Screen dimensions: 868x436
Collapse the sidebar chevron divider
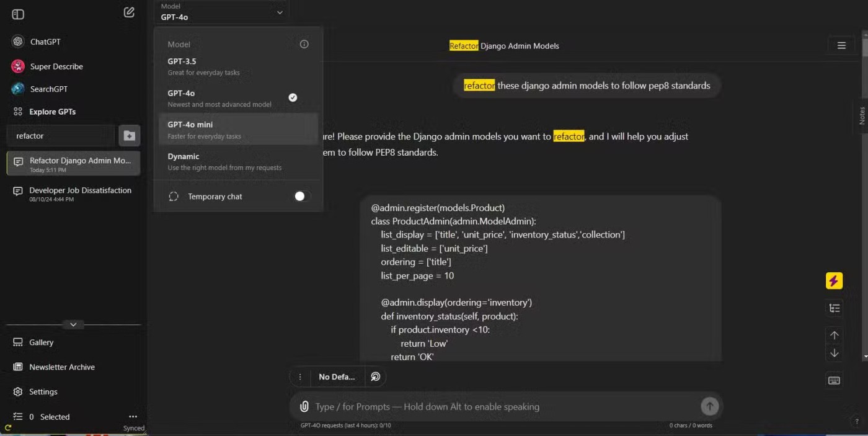point(73,324)
